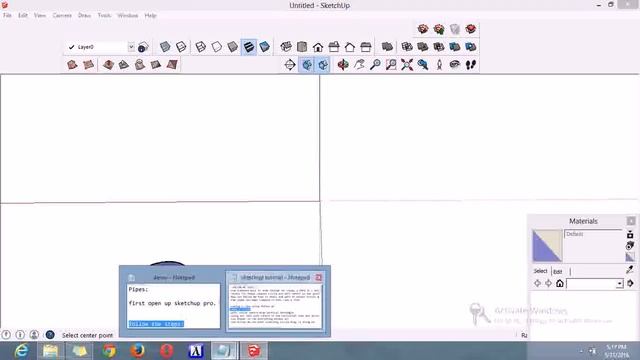Click the Share Model icon
Viewport: 640px width, 360px height.
[439, 29]
